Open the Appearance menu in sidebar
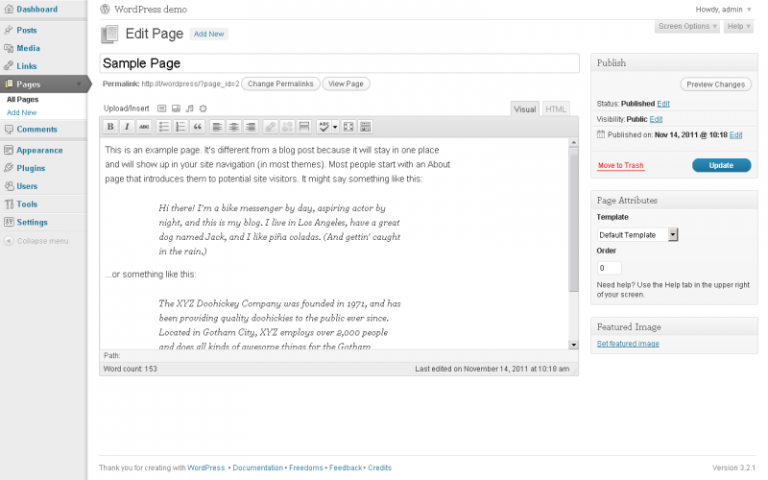This screenshot has height=480, width=768. tap(39, 150)
